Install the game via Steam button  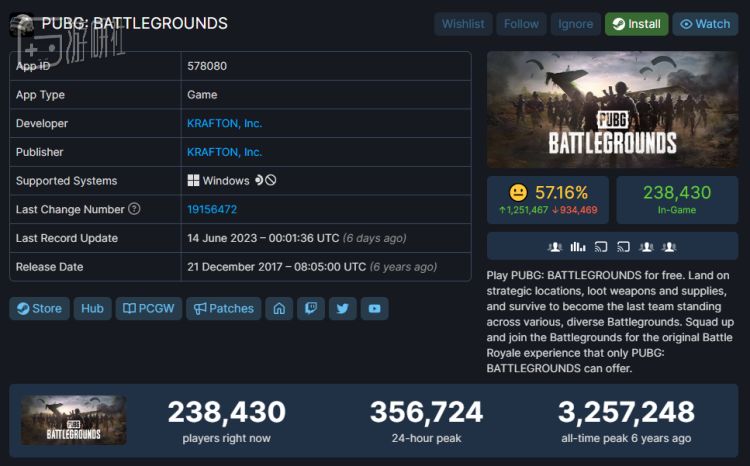click(636, 24)
